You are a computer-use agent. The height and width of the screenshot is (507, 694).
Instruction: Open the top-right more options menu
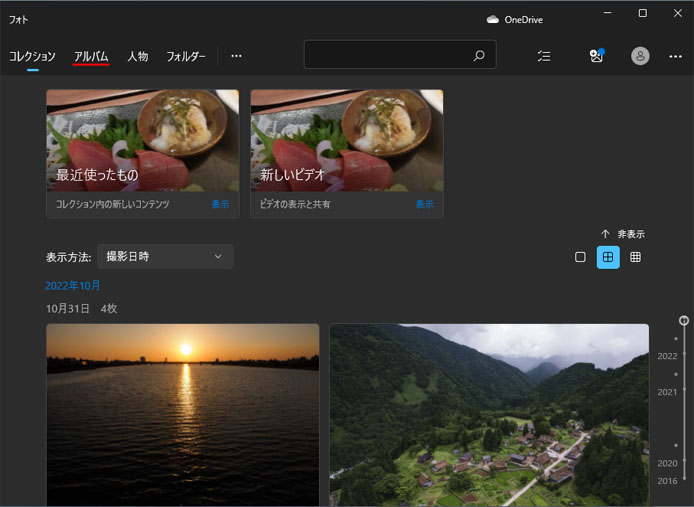click(675, 56)
